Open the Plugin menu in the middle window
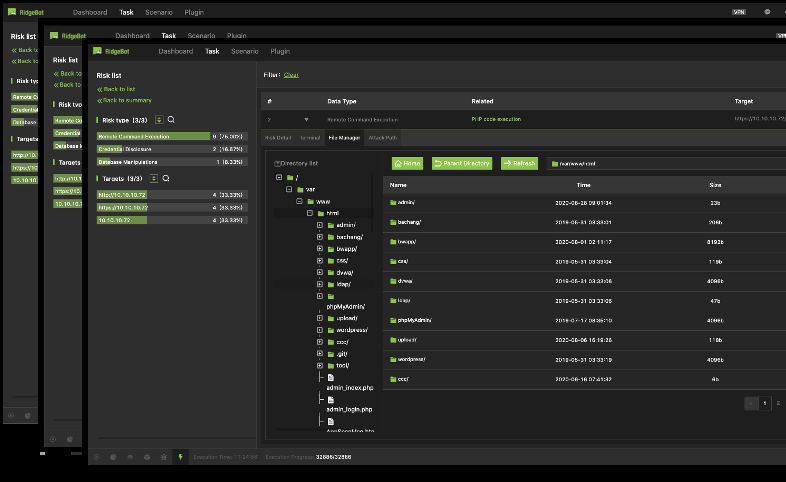 pyautogui.click(x=237, y=36)
